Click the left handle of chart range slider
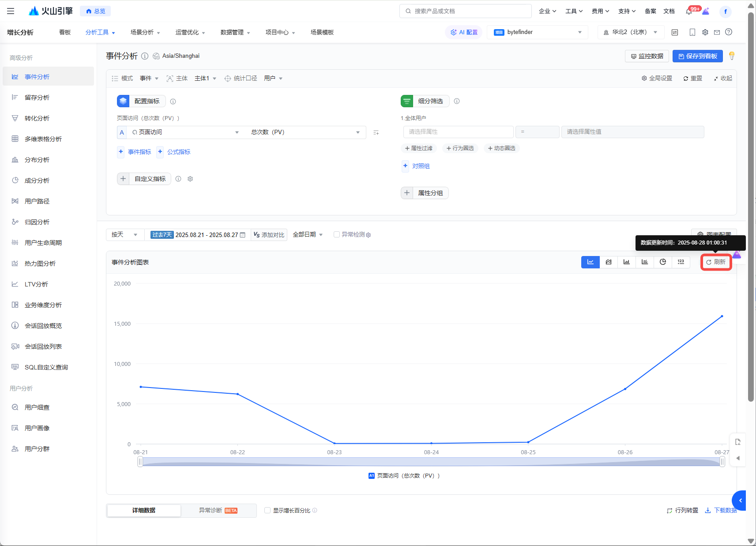756x546 pixels. click(x=140, y=462)
